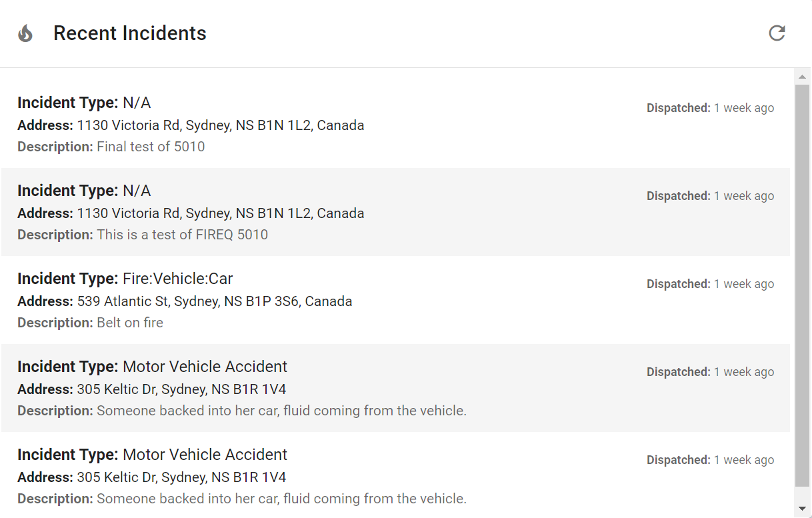Click the refresh icon in the header
This screenshot has height=518, width=812.
[x=777, y=33]
